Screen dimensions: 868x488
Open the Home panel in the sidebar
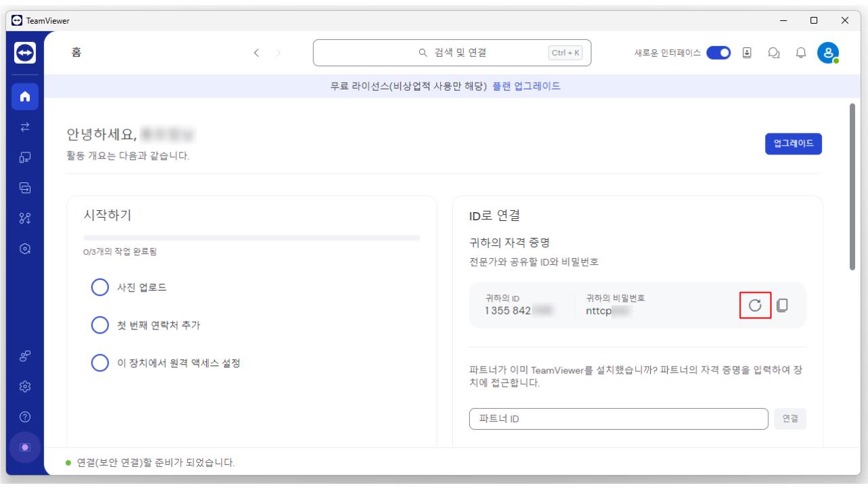(24, 96)
